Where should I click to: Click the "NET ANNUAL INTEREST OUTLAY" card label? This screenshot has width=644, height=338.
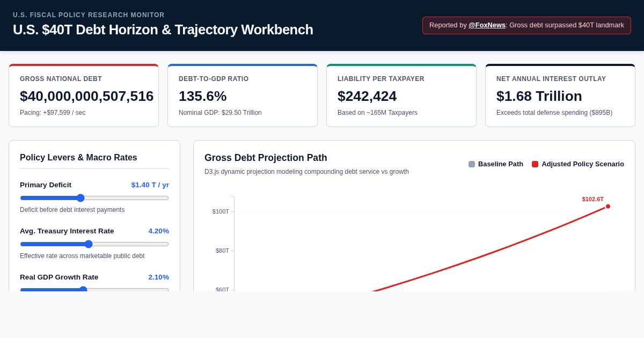pos(551,79)
